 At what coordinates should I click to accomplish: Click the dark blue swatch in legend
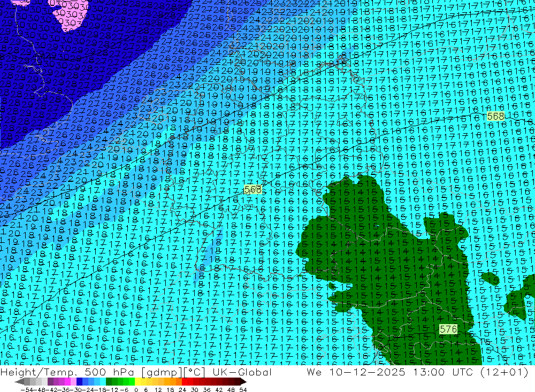(79, 382)
